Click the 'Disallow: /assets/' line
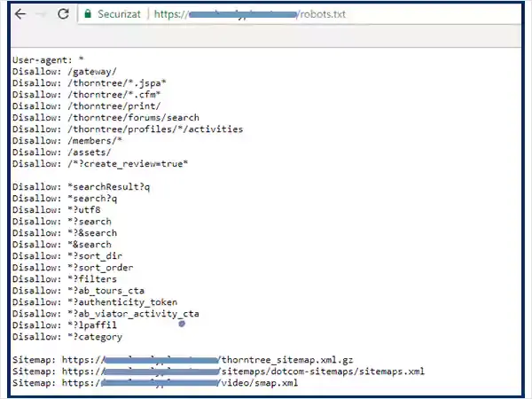The image size is (532, 399). click(x=62, y=153)
